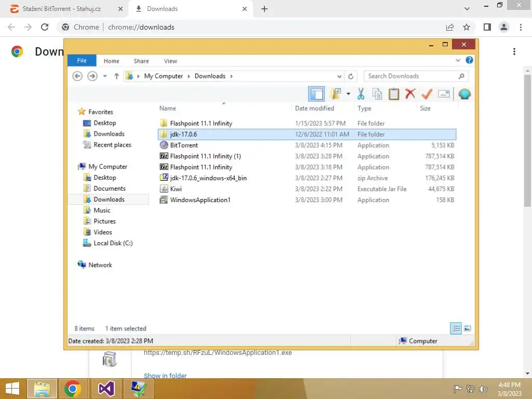Bookmark this page star icon
This screenshot has width=532, height=399.
[x=467, y=27]
